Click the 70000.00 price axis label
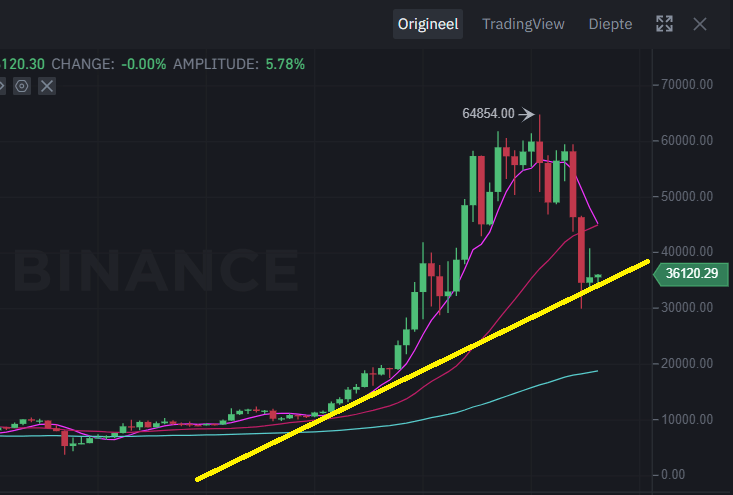 coord(687,85)
